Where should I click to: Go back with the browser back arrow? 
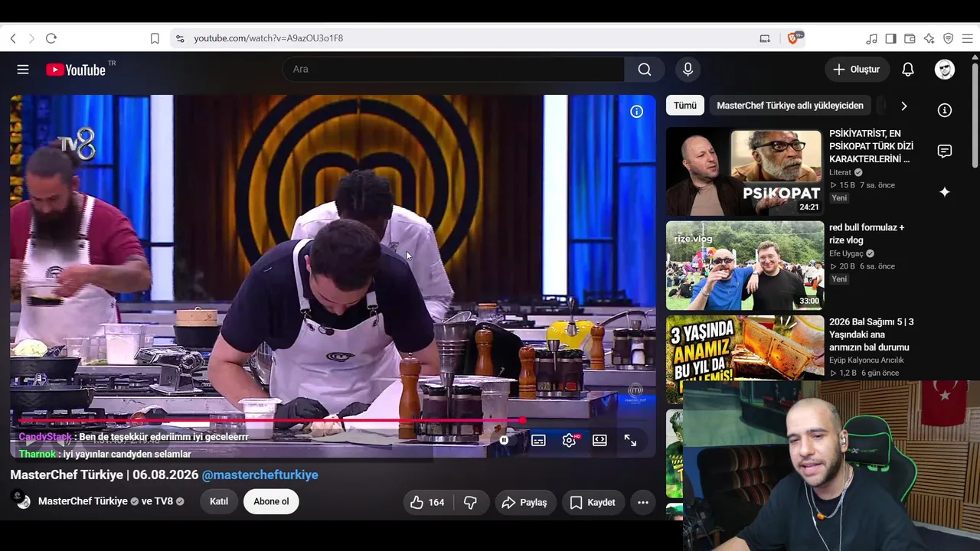[x=13, y=38]
